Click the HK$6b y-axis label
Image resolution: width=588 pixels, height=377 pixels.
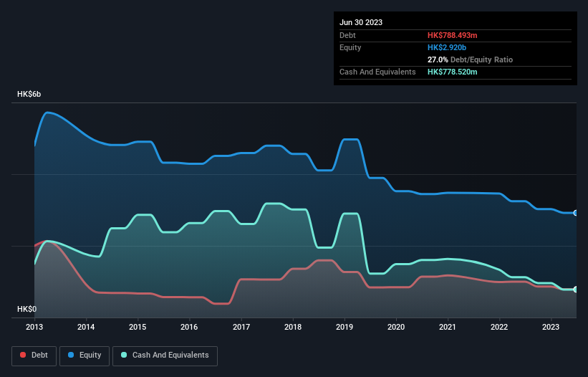tap(29, 94)
